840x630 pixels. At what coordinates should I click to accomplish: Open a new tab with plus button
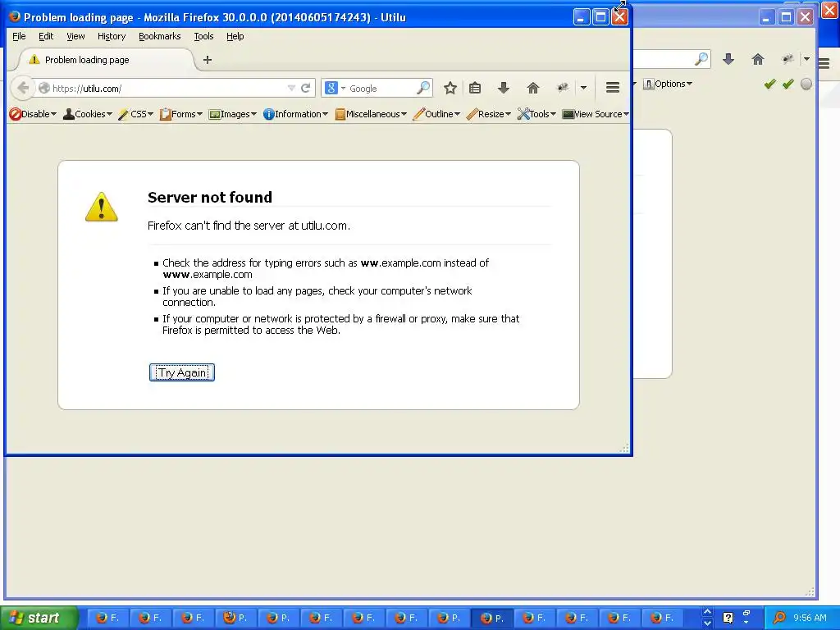tap(208, 60)
